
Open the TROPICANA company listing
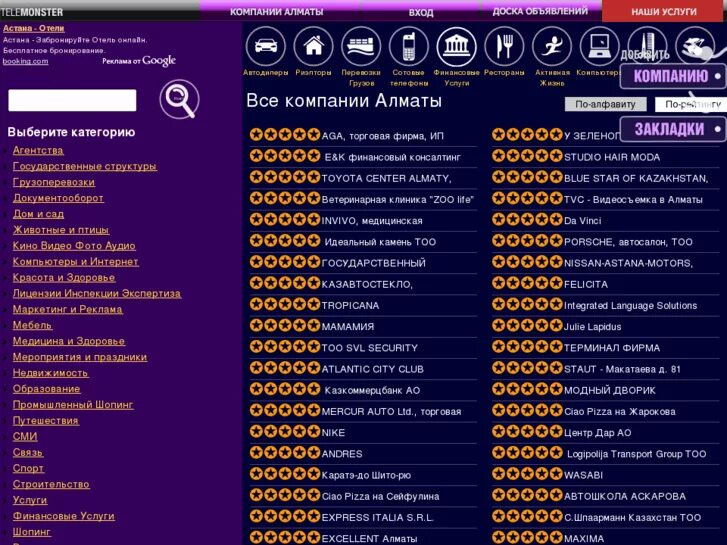click(x=351, y=306)
